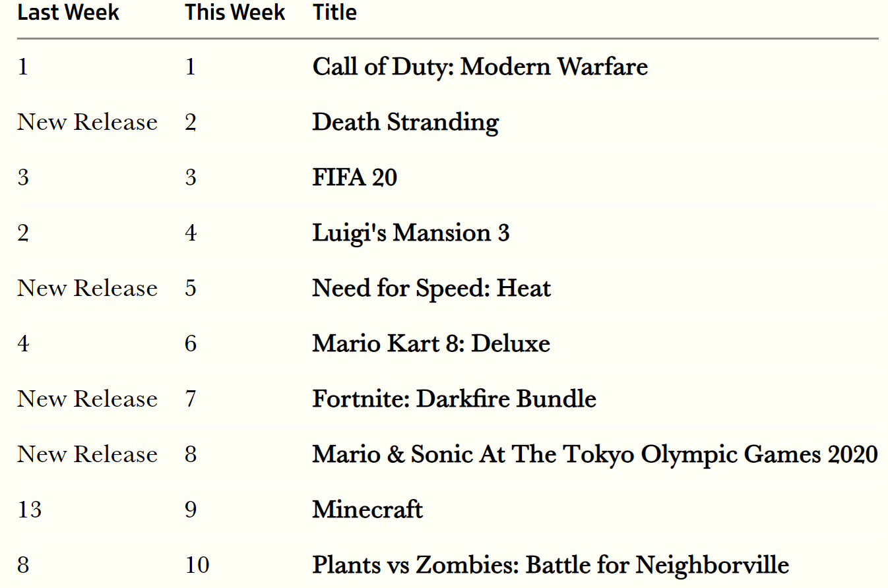Click Plants vs Zombies: Battle for Neighborville
The width and height of the screenshot is (888, 588).
[551, 565]
